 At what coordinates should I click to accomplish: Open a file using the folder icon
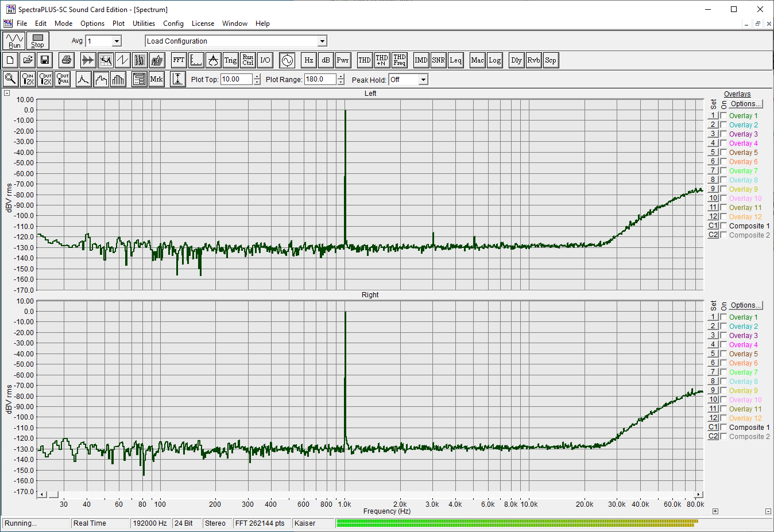28,60
